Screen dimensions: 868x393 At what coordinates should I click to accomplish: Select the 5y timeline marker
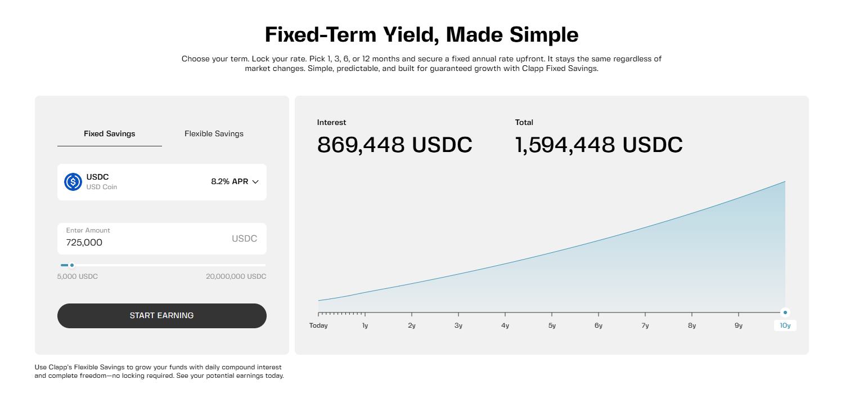[x=552, y=325]
